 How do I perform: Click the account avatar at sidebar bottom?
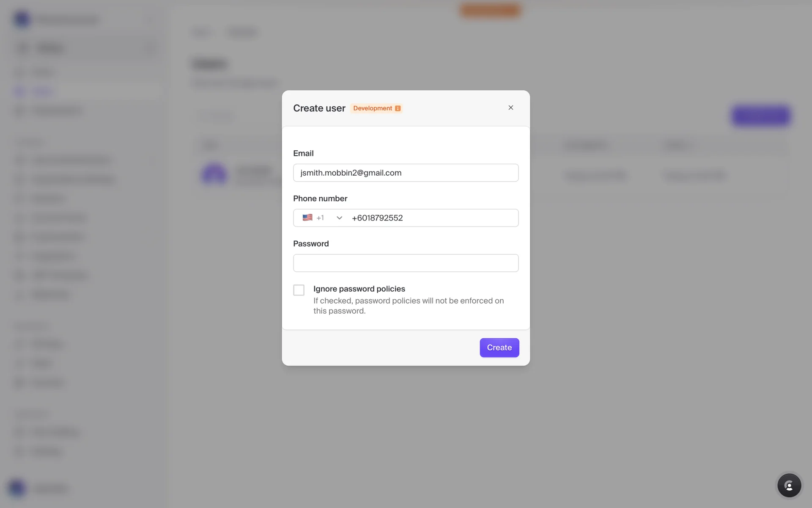(17, 488)
